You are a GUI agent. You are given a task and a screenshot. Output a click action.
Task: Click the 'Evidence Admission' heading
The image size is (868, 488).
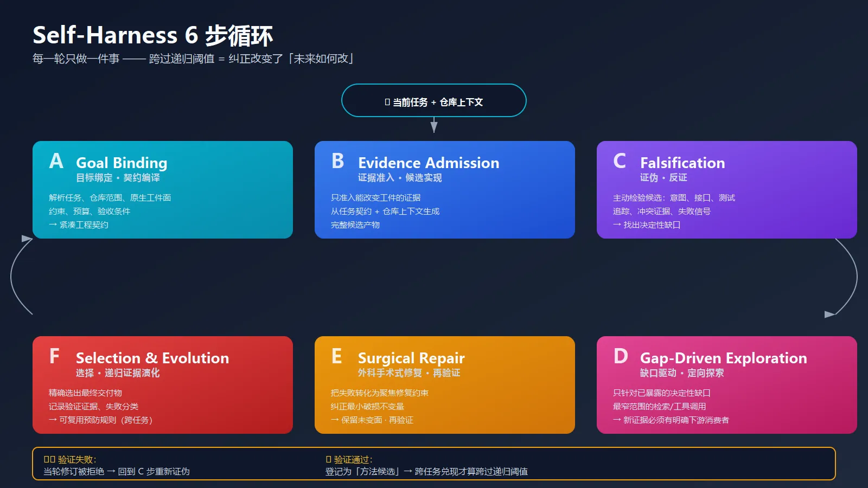point(429,163)
